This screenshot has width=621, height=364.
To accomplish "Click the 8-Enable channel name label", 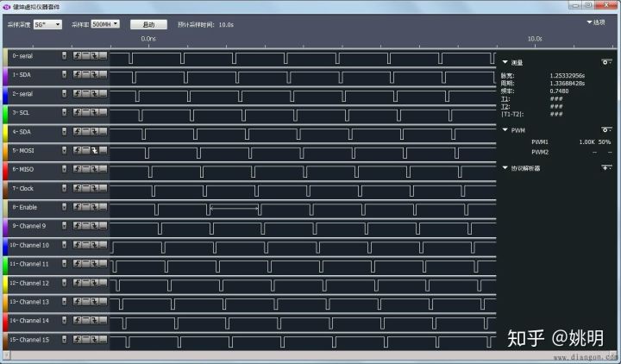I will pos(24,207).
